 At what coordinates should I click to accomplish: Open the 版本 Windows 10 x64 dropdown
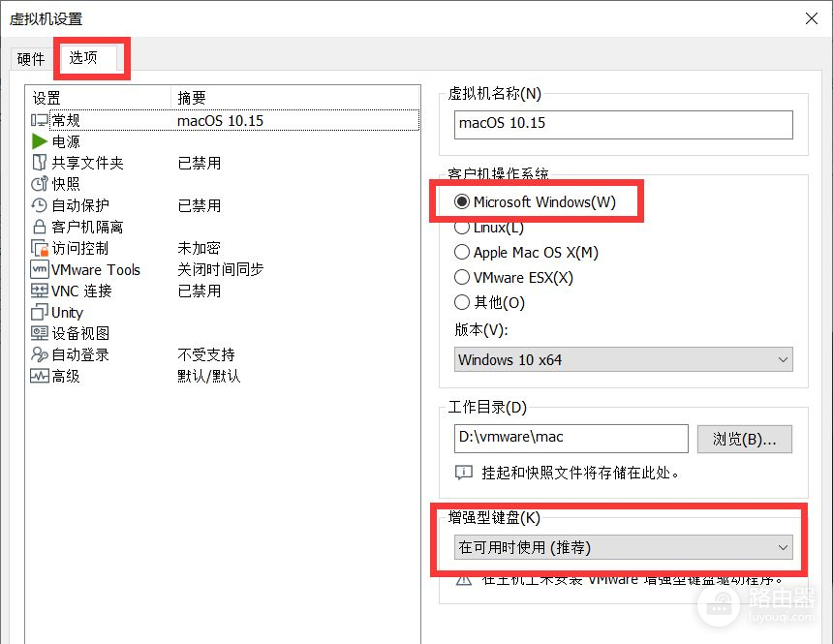(x=623, y=359)
